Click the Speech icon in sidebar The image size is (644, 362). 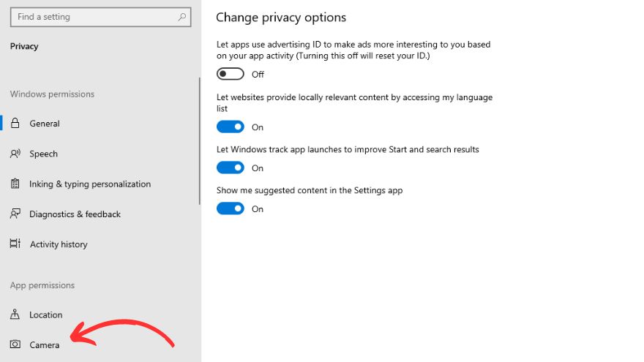coord(15,154)
